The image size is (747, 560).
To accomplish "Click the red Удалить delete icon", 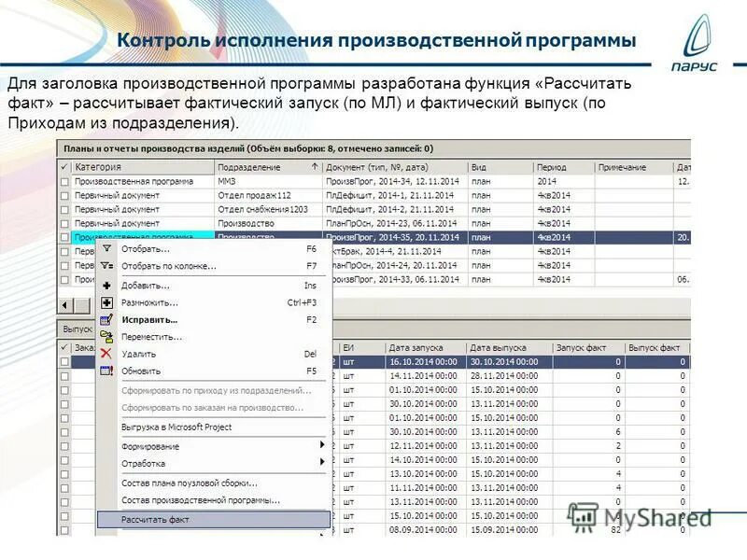I will 107,352.
